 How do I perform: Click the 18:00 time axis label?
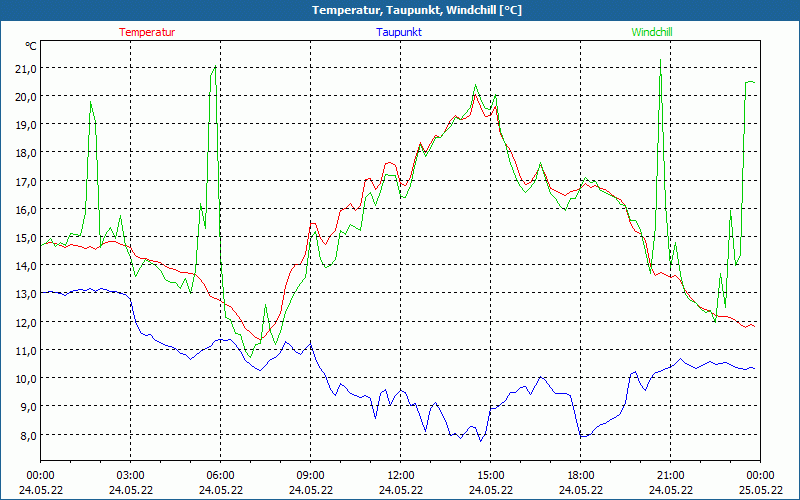click(x=580, y=474)
